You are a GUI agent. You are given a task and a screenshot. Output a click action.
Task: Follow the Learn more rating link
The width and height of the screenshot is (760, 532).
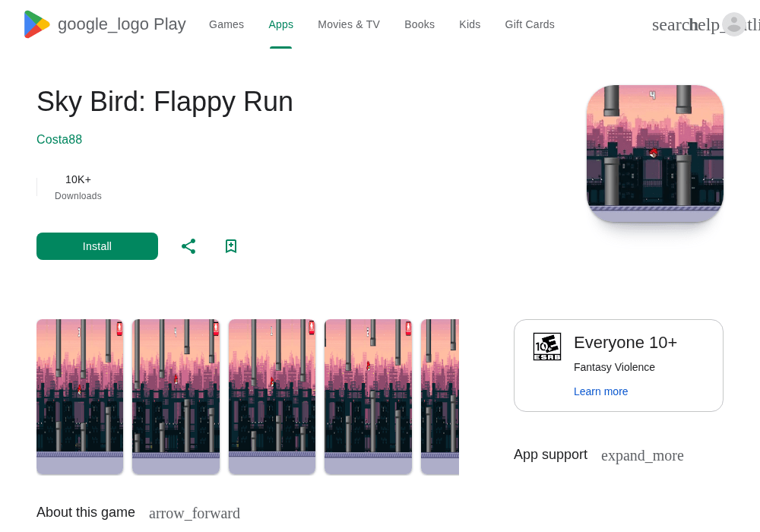click(x=600, y=391)
